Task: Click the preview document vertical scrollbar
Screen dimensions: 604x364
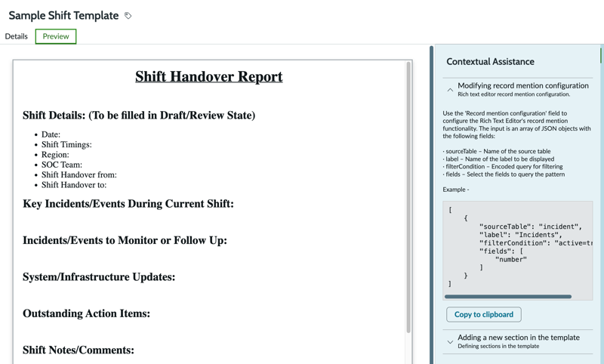Action: click(408, 197)
